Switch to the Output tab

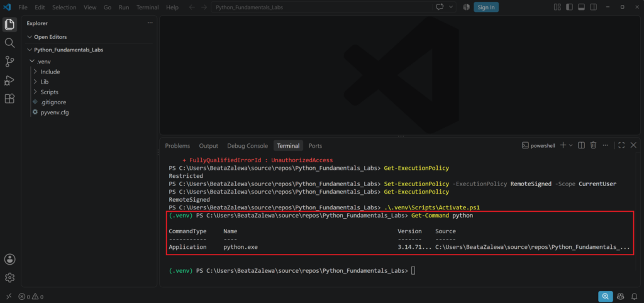coord(208,146)
